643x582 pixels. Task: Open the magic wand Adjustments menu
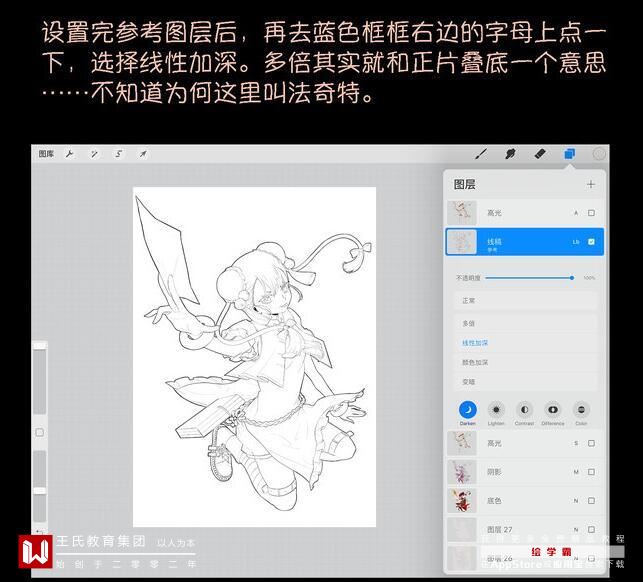(x=94, y=154)
